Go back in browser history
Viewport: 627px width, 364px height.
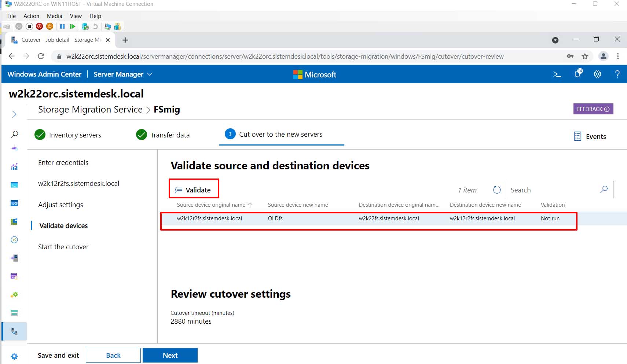[12, 56]
